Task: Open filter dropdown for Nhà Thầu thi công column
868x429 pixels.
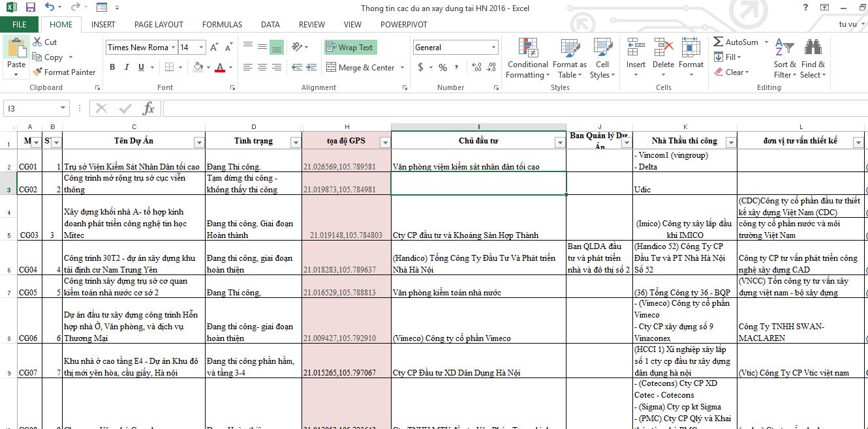Action: tap(731, 142)
